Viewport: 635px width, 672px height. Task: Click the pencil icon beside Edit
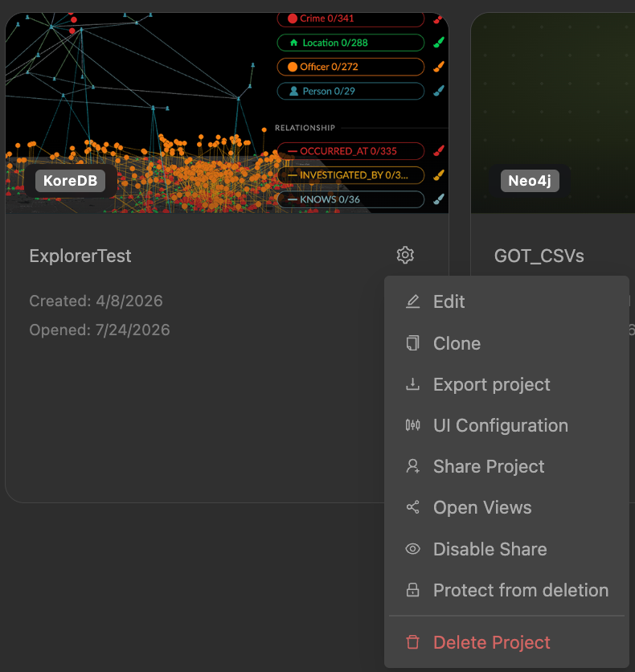412,301
